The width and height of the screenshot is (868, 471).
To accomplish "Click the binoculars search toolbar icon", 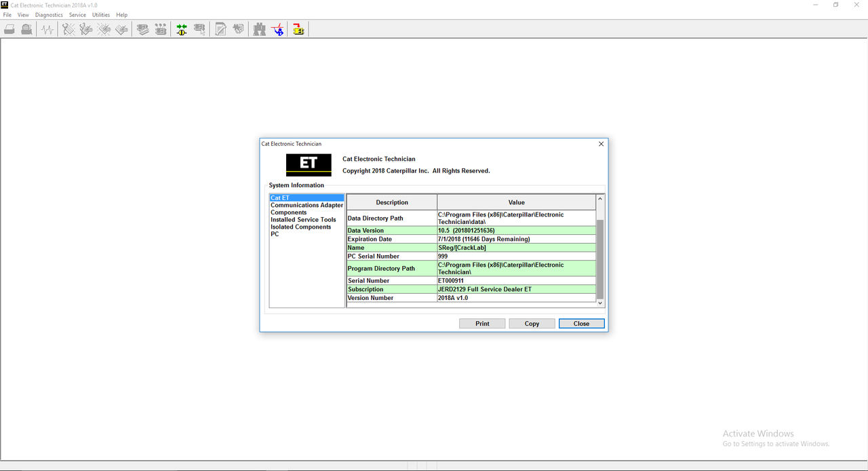I will [x=260, y=29].
